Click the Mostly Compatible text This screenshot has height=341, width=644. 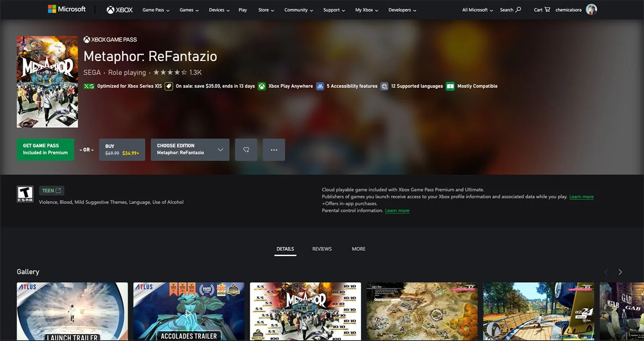point(477,86)
